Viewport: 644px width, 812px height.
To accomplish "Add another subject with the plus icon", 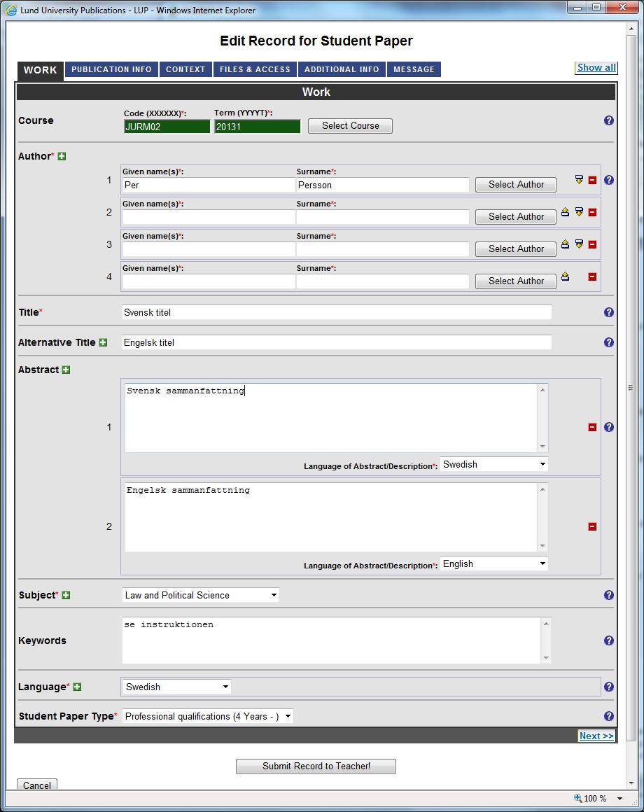I will (x=66, y=596).
